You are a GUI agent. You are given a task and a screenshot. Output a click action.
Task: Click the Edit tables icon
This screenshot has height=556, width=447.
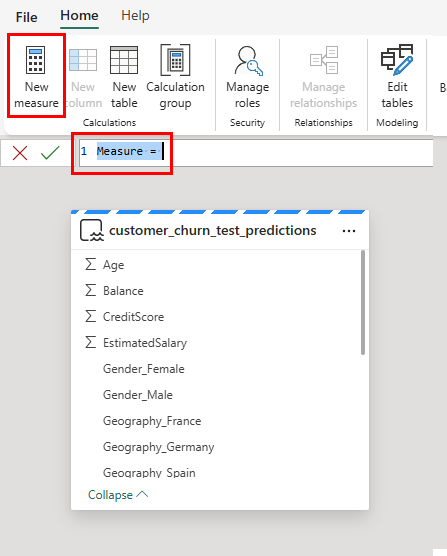(x=397, y=60)
